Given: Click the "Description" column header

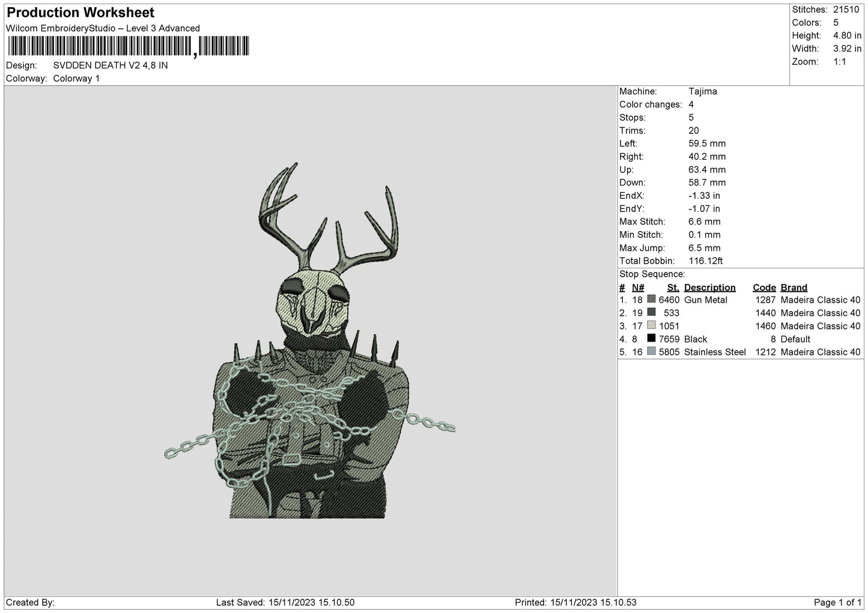Looking at the screenshot, I should [x=710, y=288].
